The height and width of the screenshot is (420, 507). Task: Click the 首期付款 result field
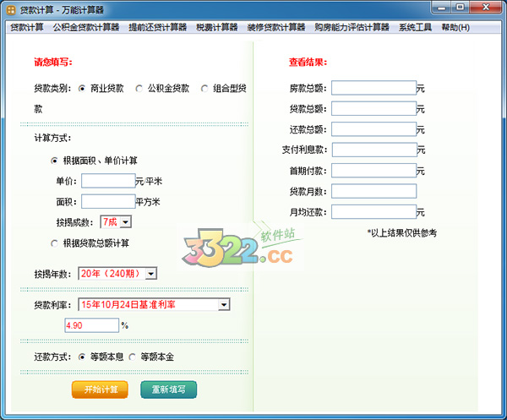pos(373,171)
